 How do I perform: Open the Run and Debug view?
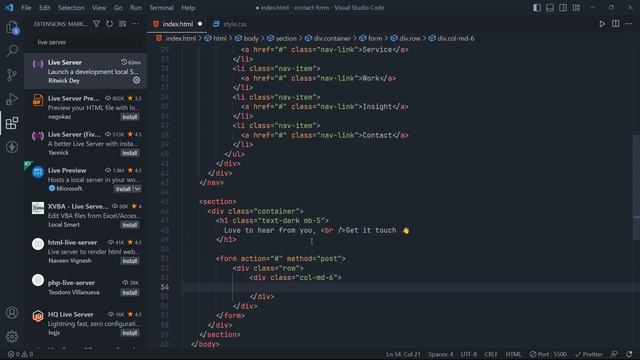click(12, 99)
